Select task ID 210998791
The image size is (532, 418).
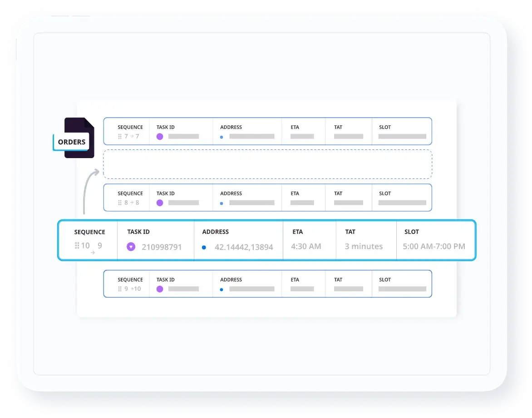point(162,247)
